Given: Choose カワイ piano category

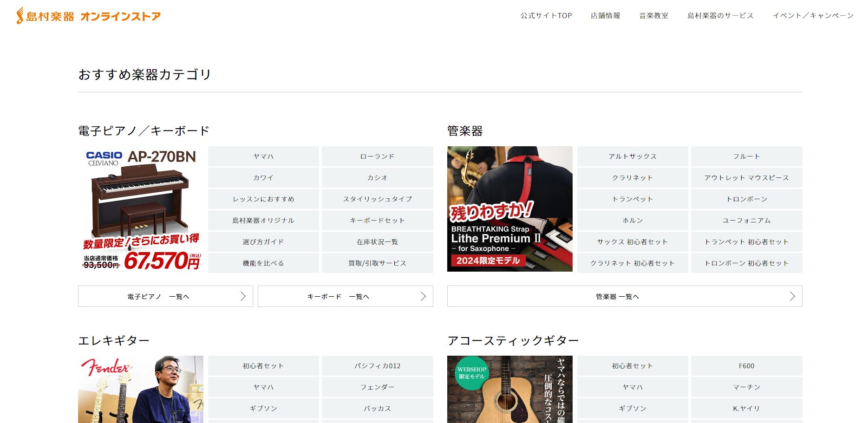Looking at the screenshot, I should [x=263, y=178].
